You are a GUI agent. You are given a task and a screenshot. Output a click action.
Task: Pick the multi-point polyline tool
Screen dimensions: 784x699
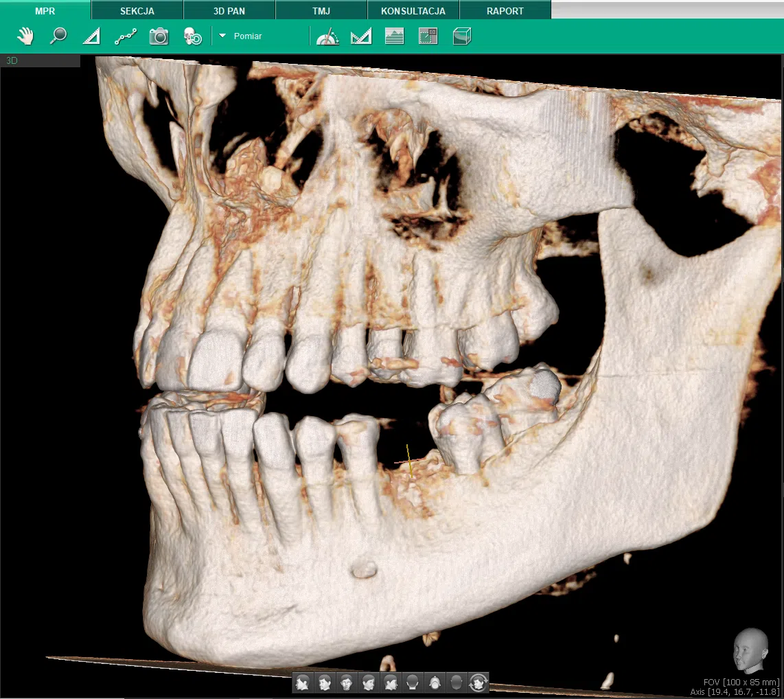pos(125,36)
